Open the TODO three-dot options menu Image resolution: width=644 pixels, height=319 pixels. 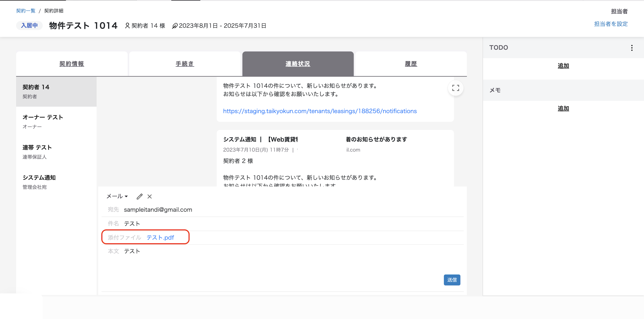click(x=632, y=48)
